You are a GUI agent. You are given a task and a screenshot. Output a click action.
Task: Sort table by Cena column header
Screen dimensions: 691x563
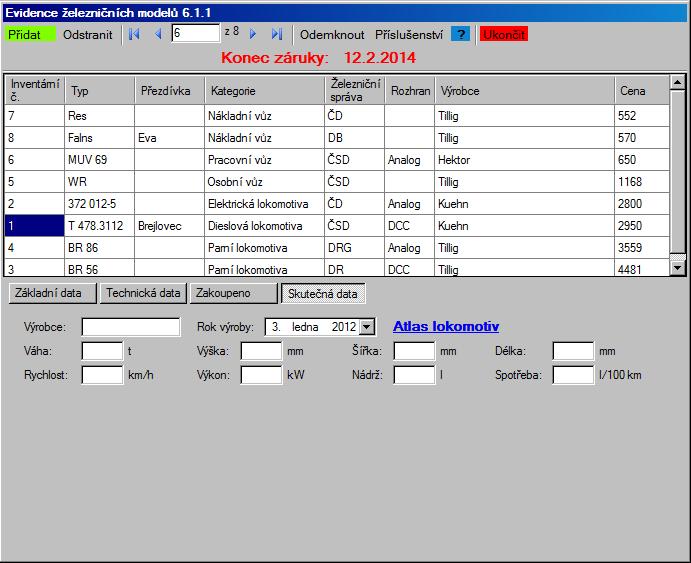[x=642, y=90]
